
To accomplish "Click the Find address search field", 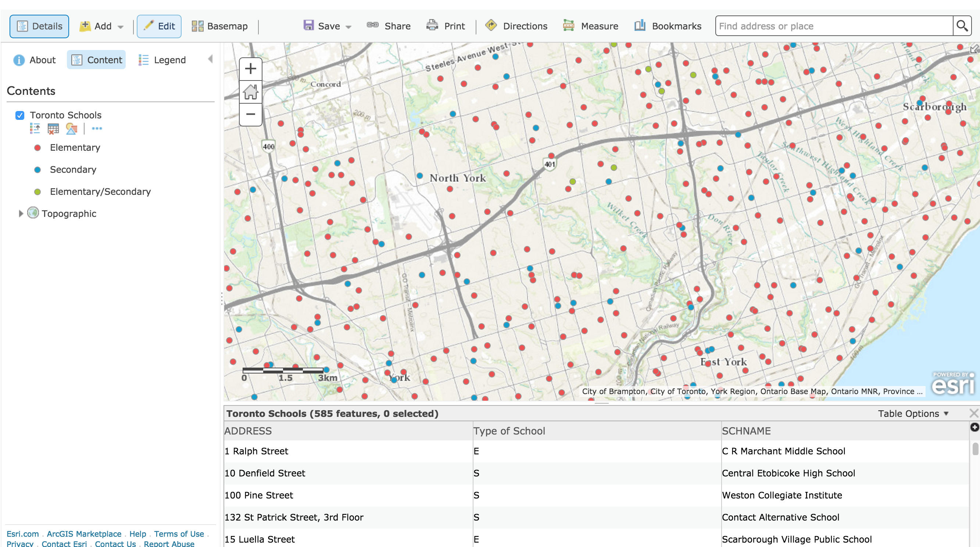I will (834, 26).
